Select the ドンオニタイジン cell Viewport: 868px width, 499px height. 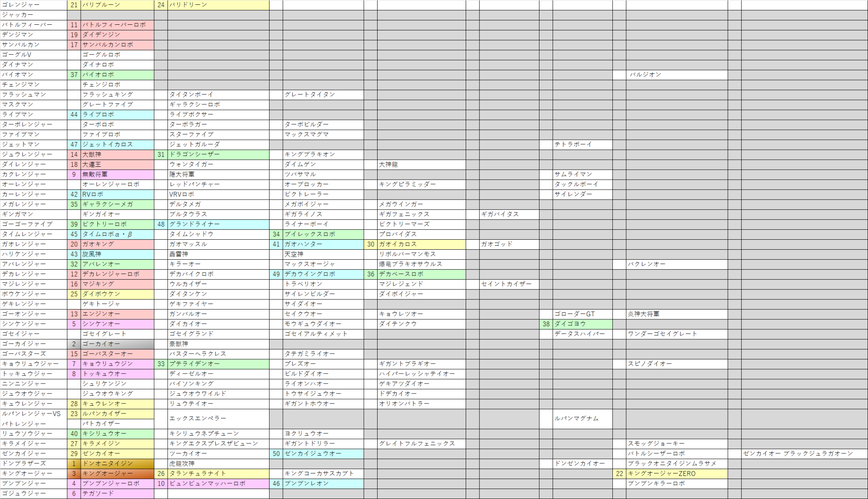pos(117,463)
